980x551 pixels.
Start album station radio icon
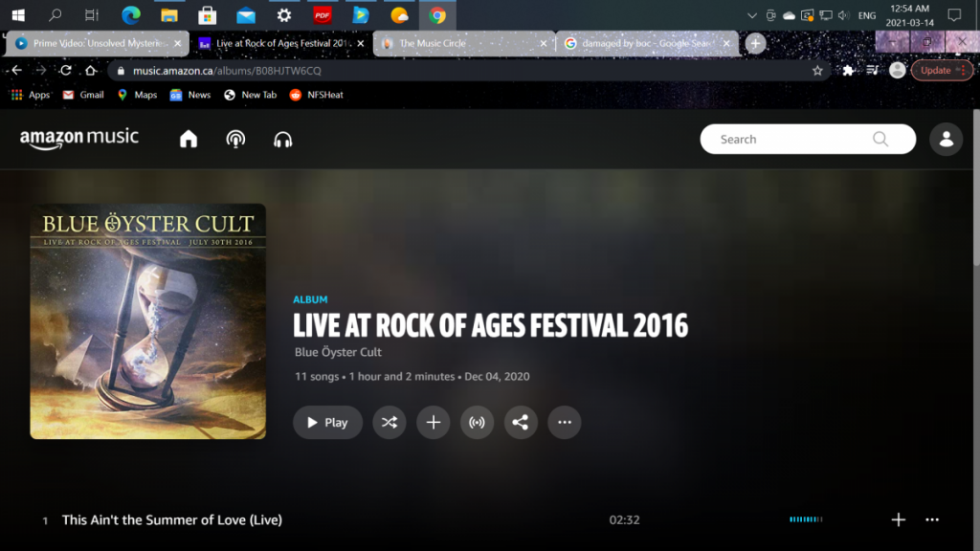coord(477,422)
